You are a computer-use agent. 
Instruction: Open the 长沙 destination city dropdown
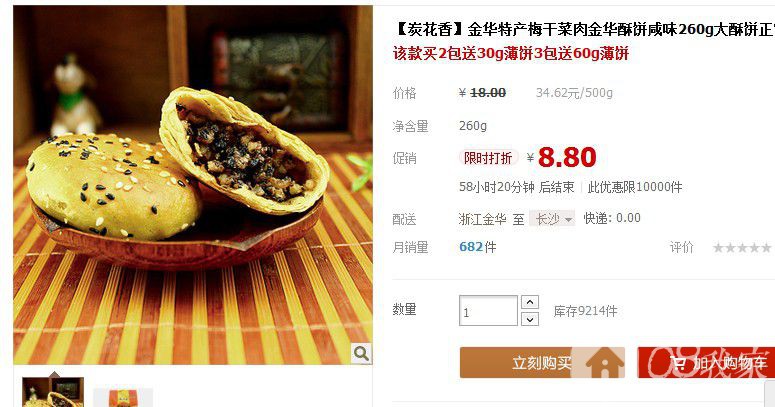[552, 219]
